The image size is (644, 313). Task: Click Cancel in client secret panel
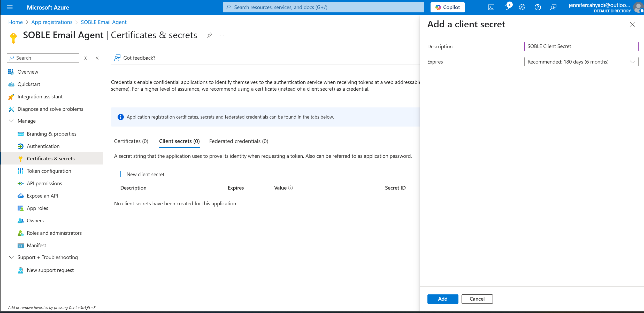477,299
